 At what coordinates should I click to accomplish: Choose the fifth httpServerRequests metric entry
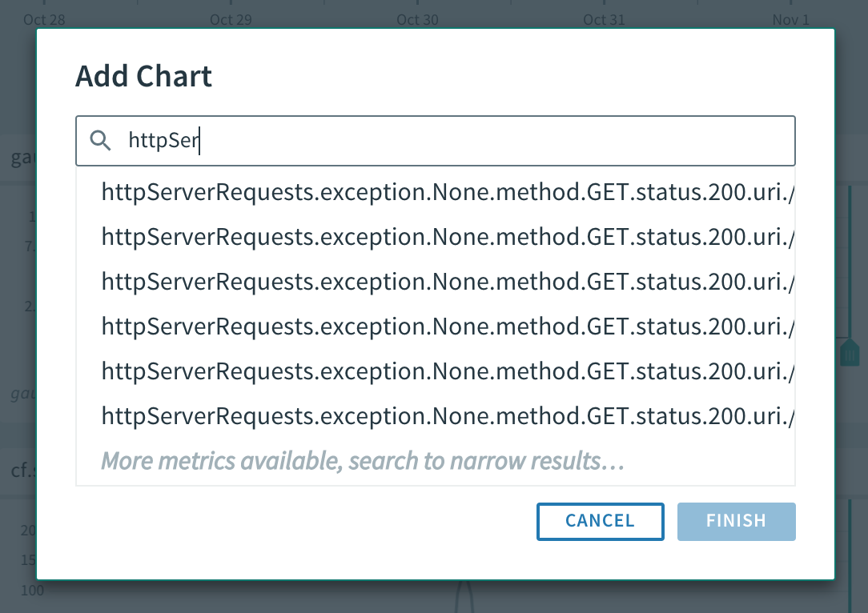point(448,371)
